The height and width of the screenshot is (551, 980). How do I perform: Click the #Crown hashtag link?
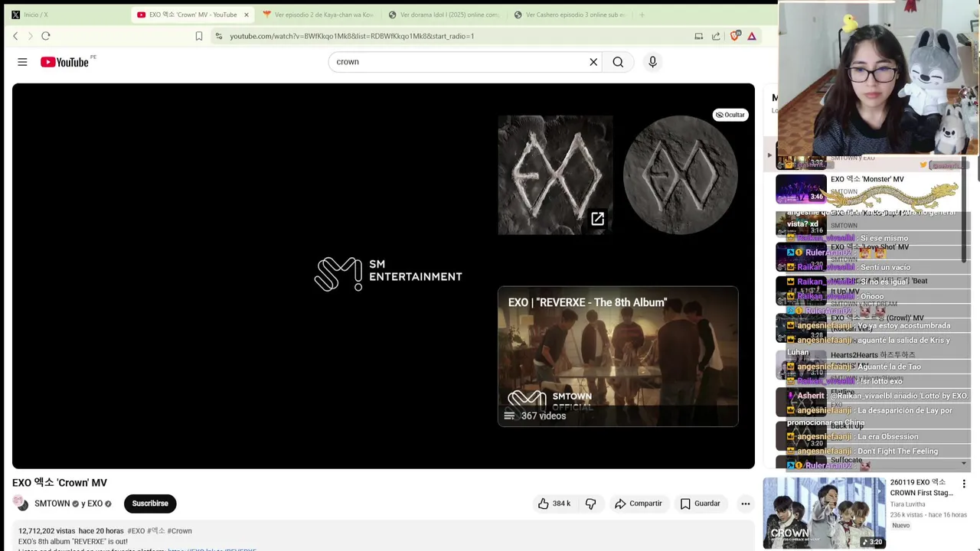click(179, 531)
